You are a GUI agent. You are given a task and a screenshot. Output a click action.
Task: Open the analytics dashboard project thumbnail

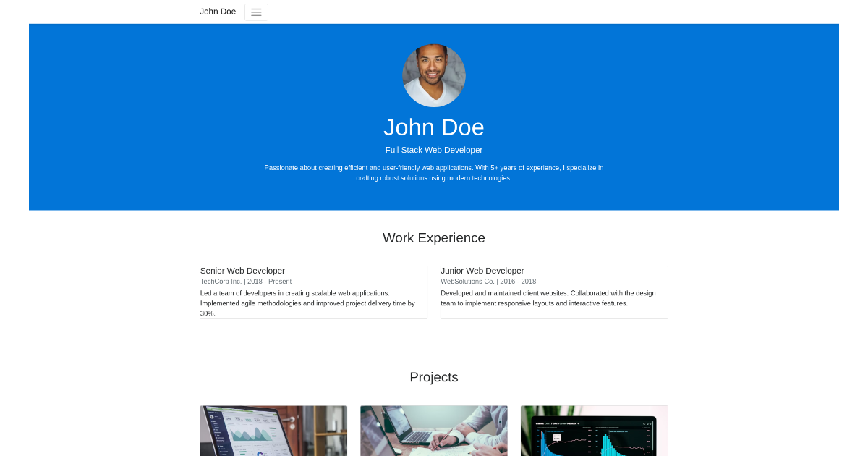(x=273, y=431)
